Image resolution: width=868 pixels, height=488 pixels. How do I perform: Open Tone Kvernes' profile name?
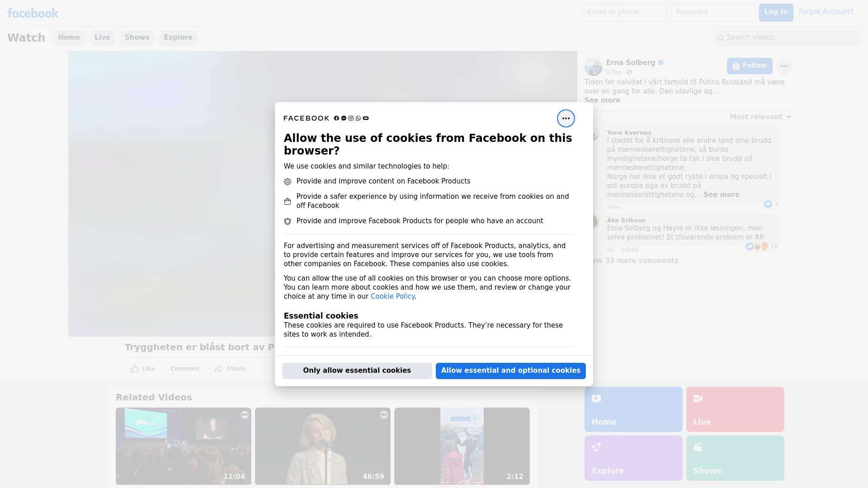click(x=629, y=132)
